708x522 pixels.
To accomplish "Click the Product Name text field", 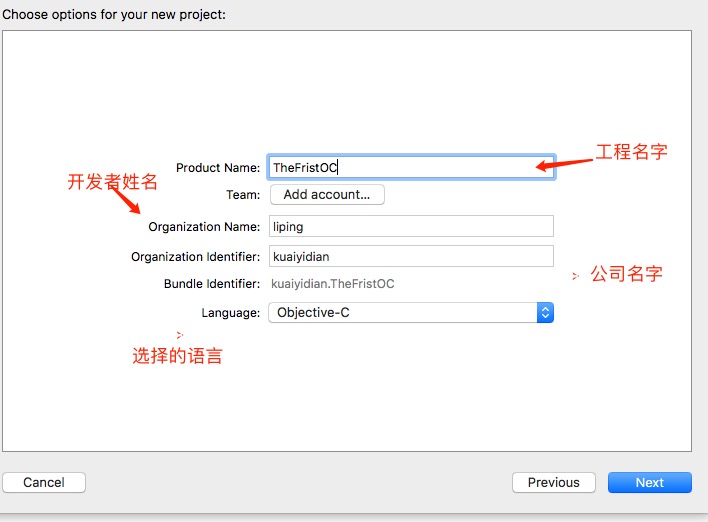I will (x=410, y=168).
